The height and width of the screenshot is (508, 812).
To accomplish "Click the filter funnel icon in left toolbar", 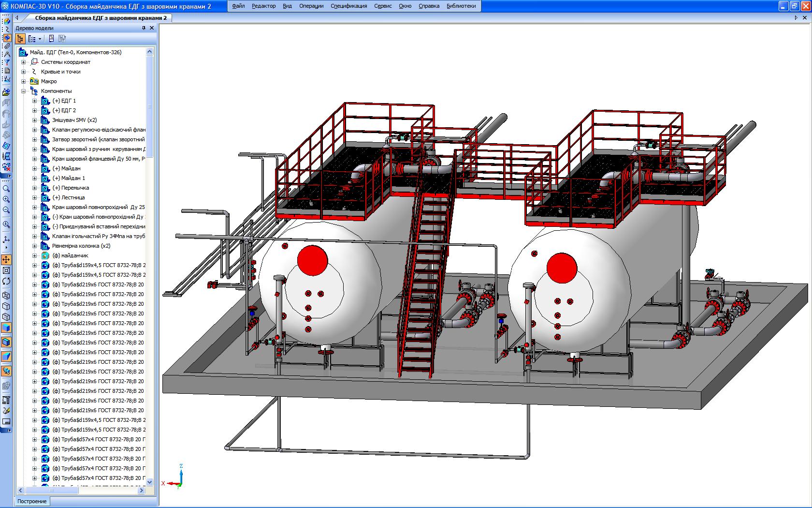I will click(x=7, y=62).
